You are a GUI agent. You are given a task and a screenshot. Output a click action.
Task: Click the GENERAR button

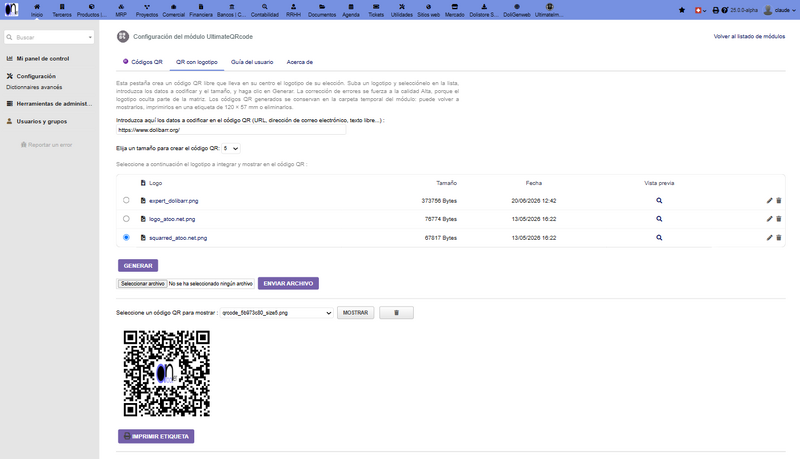138,266
